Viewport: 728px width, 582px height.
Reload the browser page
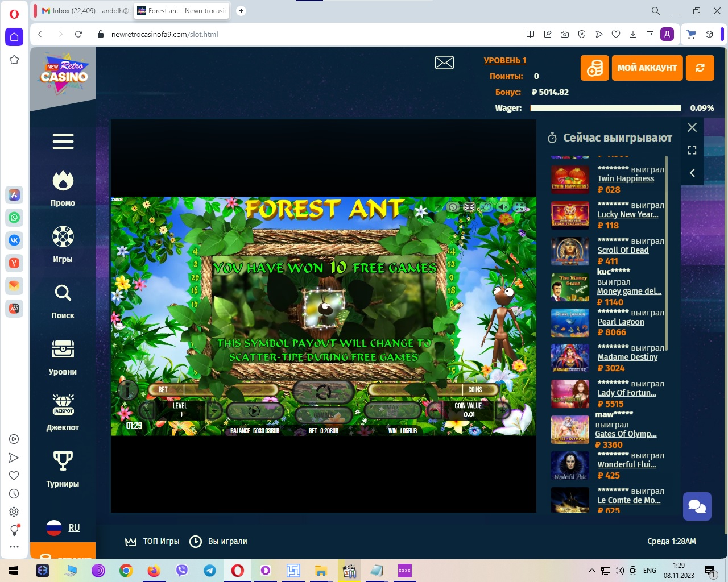coord(78,34)
